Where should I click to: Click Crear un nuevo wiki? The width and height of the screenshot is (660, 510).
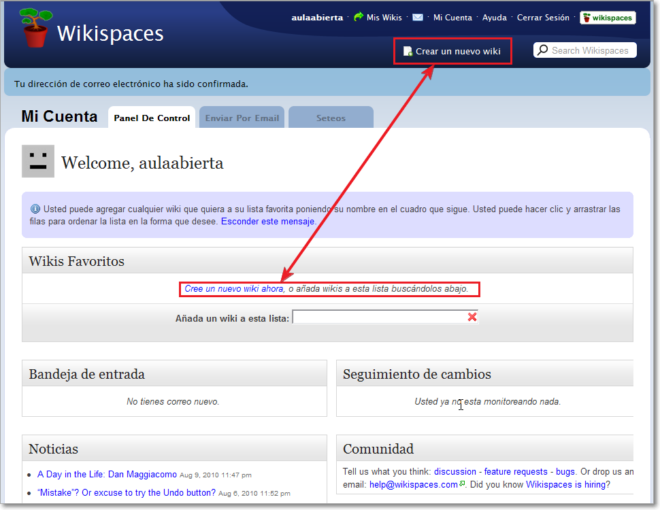point(458,51)
